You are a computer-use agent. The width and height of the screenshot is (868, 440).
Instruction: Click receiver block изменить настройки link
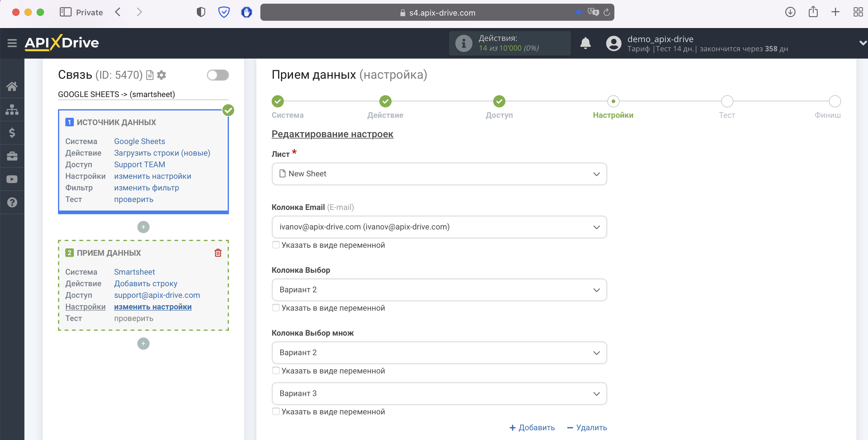(x=153, y=307)
